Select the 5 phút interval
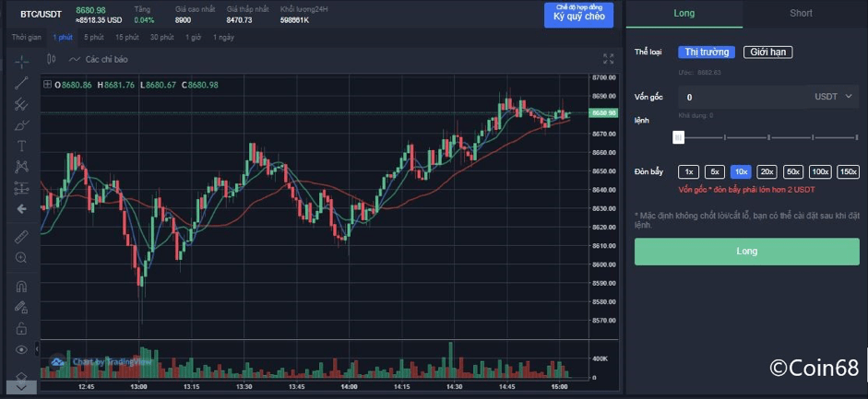This screenshot has height=399, width=868. [93, 37]
